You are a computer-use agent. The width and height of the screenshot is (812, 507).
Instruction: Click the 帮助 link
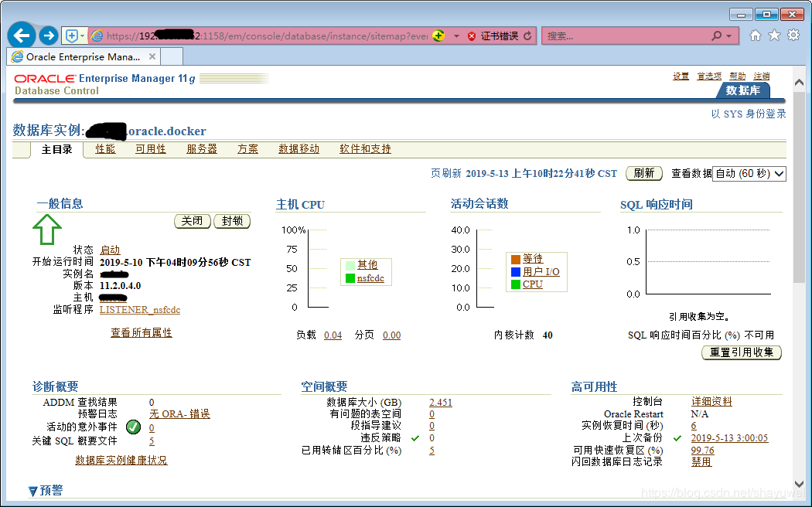point(738,76)
